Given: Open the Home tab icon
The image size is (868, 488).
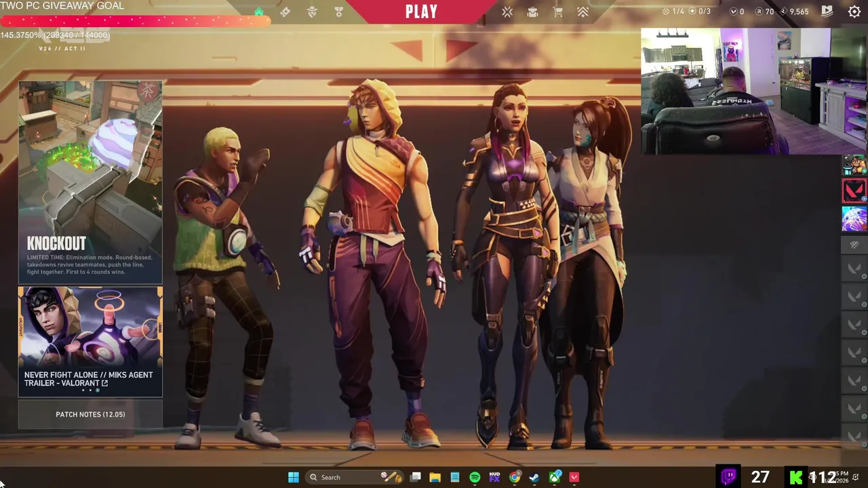Looking at the screenshot, I should pos(259,12).
